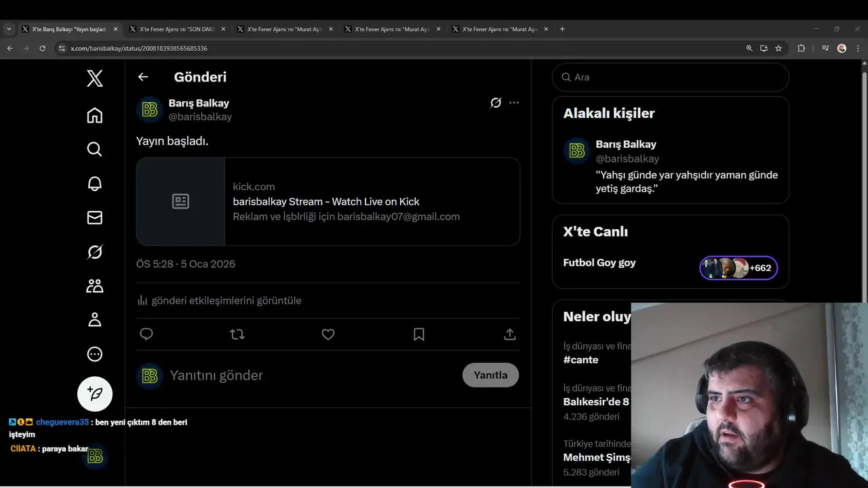Bookmark the post
The image size is (868, 488).
(x=419, y=334)
